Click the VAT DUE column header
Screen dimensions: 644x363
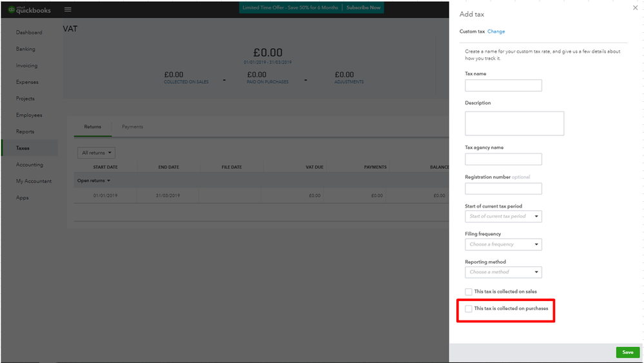coord(314,167)
